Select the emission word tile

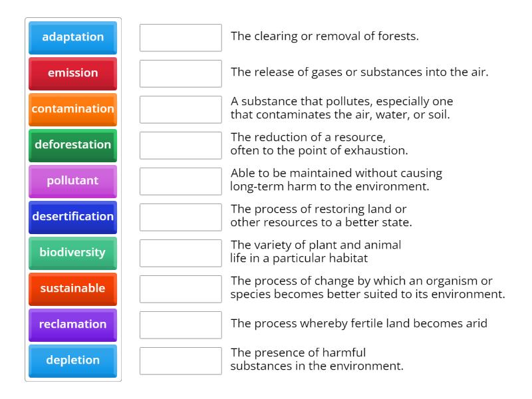[72, 74]
